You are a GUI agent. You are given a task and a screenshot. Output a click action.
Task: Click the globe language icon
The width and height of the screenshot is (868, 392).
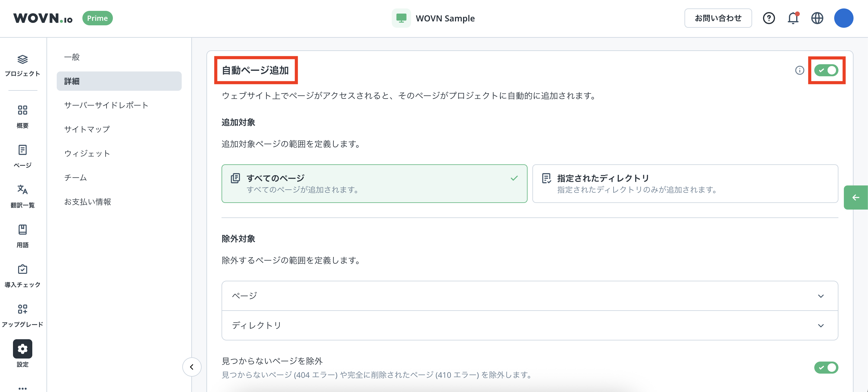click(817, 18)
